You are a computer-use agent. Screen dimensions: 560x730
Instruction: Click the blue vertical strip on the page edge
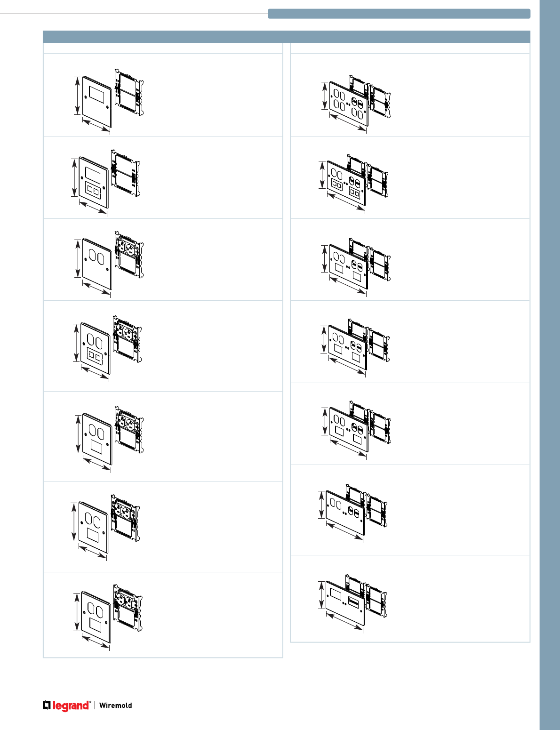(x=550, y=365)
